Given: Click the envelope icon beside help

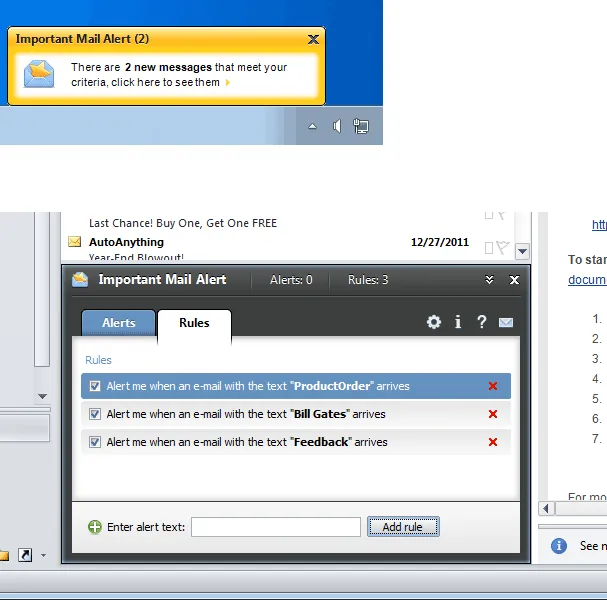Looking at the screenshot, I should click(x=506, y=322).
